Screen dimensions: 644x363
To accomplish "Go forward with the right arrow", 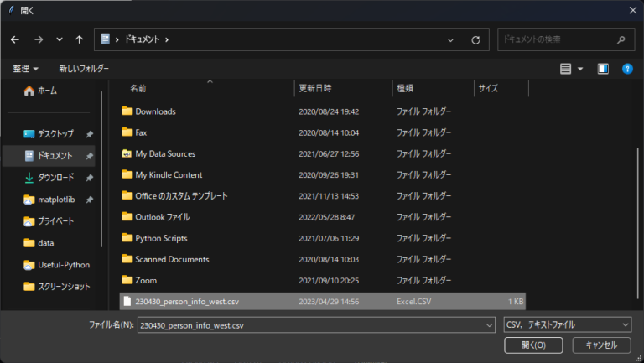I will [x=39, y=39].
